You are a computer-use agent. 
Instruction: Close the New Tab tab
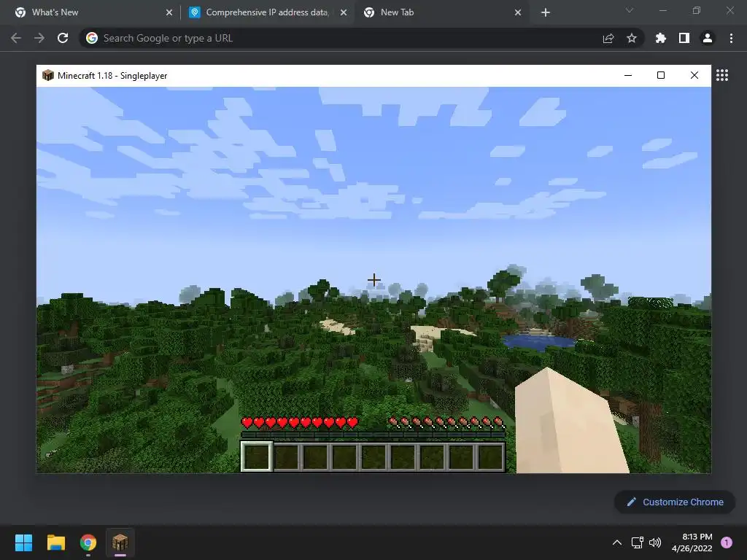point(518,12)
